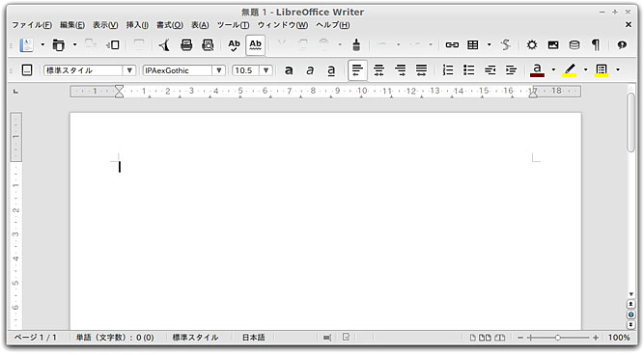Expand the Insert Table dropdown arrow
644x355 pixels.
click(489, 44)
